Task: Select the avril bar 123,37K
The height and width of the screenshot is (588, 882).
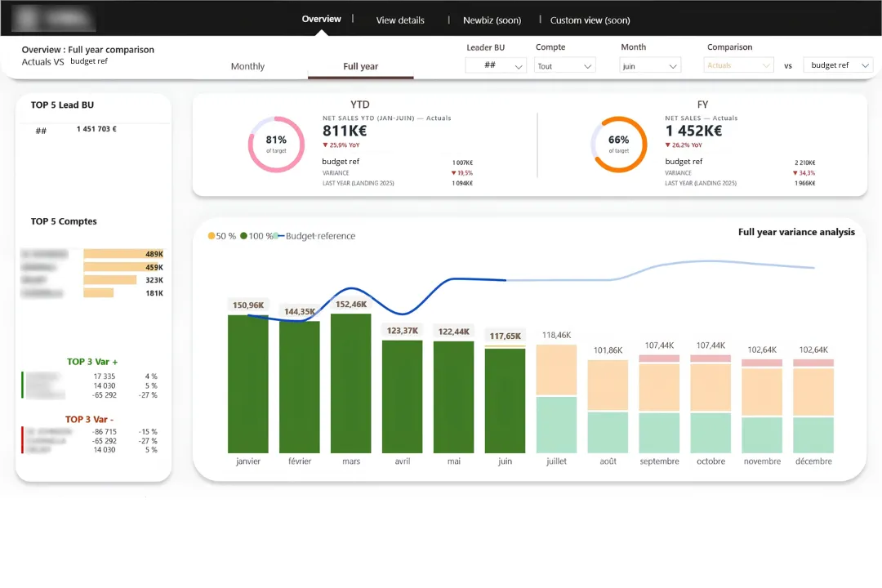Action: [402, 397]
